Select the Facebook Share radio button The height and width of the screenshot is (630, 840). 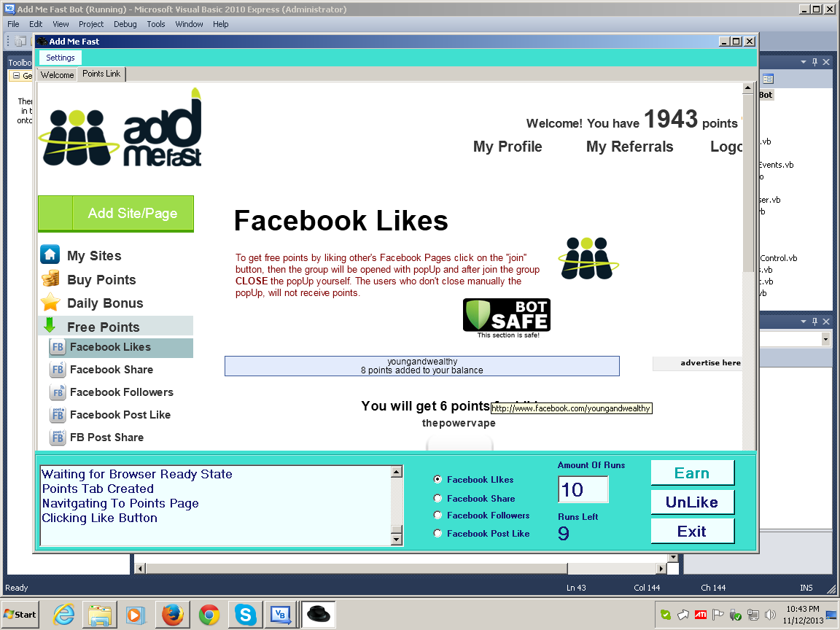[437, 498]
